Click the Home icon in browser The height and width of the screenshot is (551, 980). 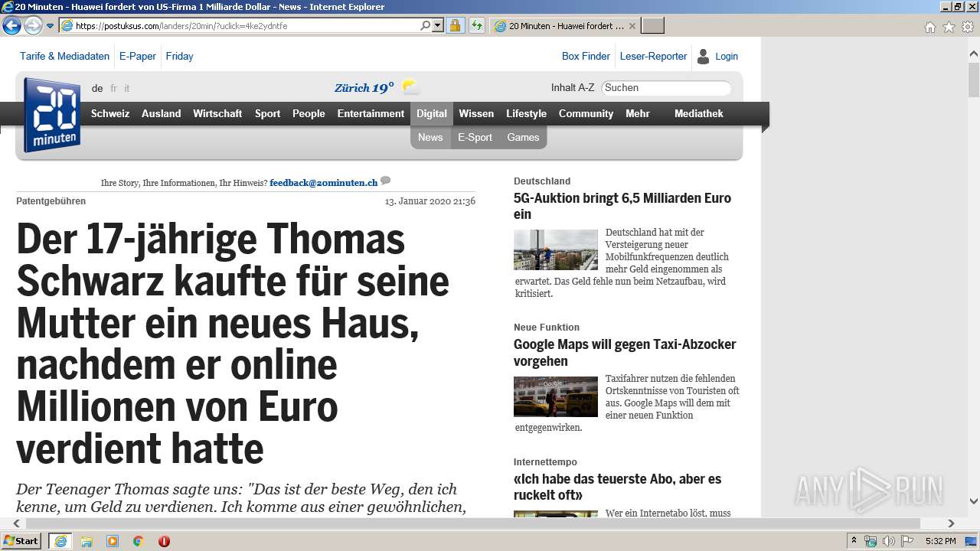pyautogui.click(x=929, y=27)
